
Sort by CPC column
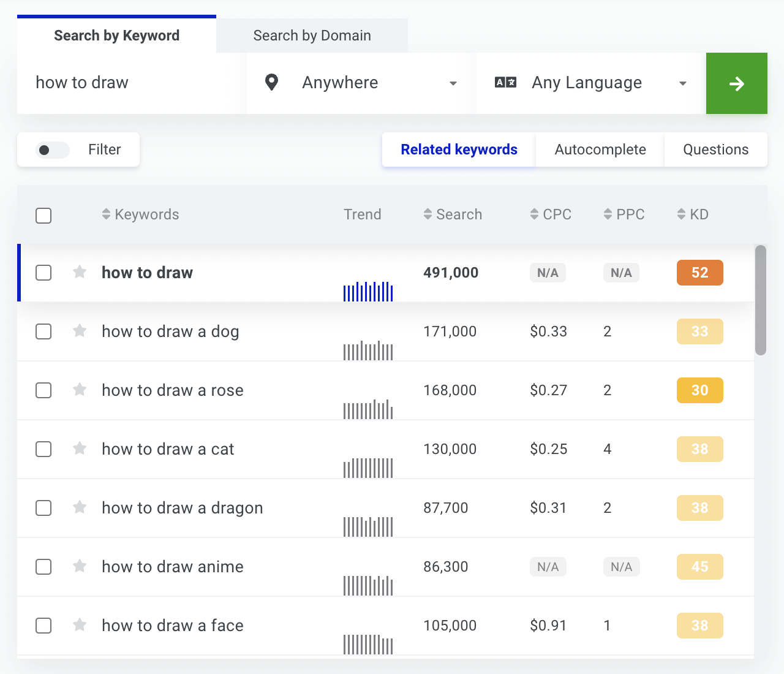tap(551, 214)
